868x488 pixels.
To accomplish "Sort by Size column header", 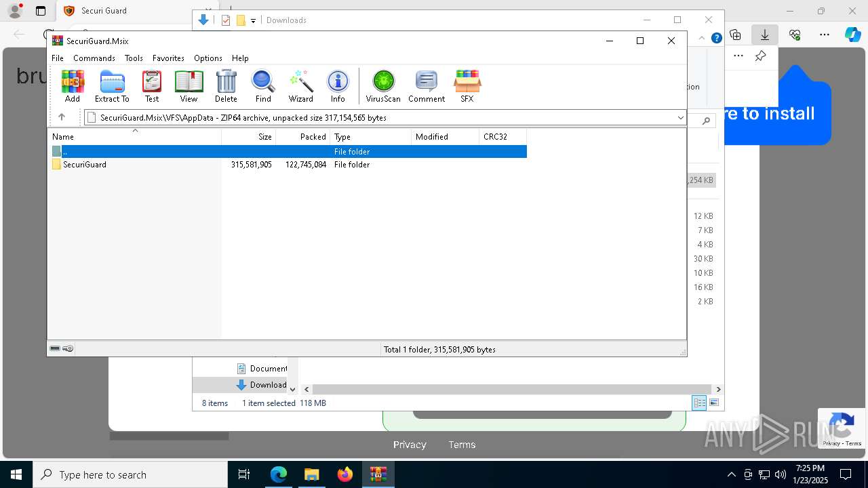I will 249,137.
